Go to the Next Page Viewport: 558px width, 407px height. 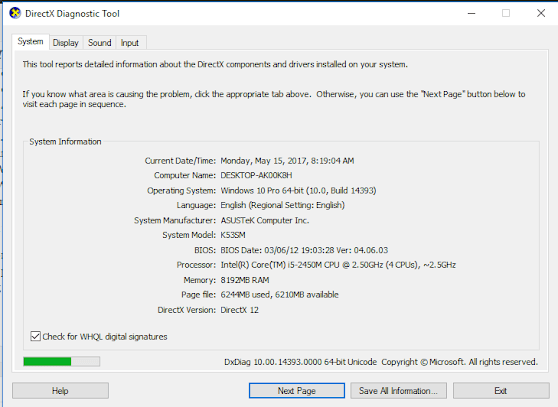pos(297,391)
